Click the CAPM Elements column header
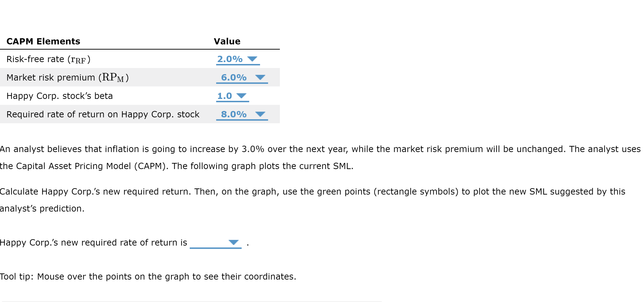Screen dimensions: 644x302 click(43, 41)
